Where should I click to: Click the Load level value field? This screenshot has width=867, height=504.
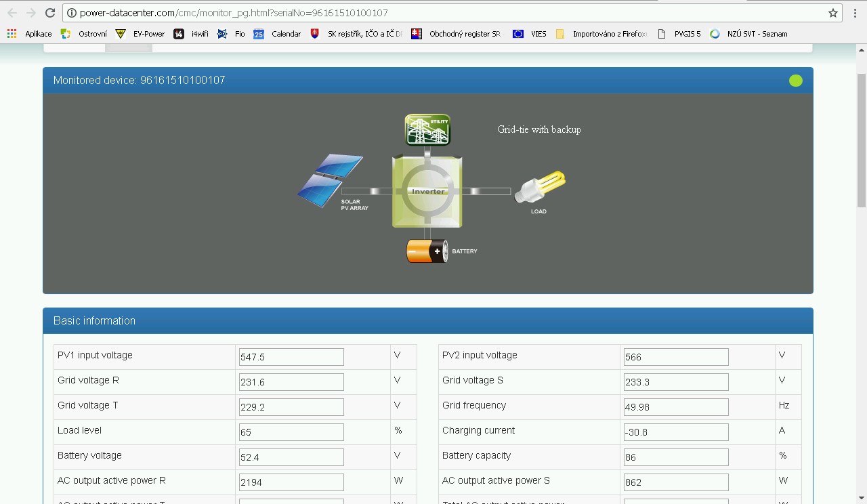pos(291,432)
